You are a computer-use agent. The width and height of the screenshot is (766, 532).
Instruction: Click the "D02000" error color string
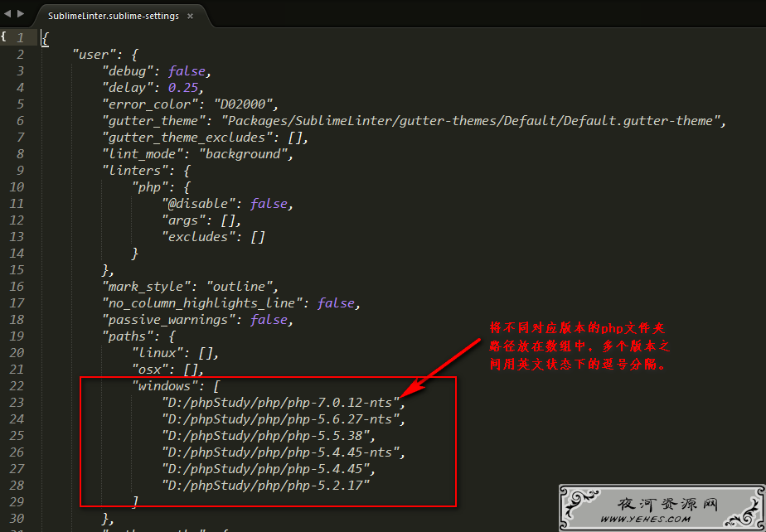coord(243,104)
